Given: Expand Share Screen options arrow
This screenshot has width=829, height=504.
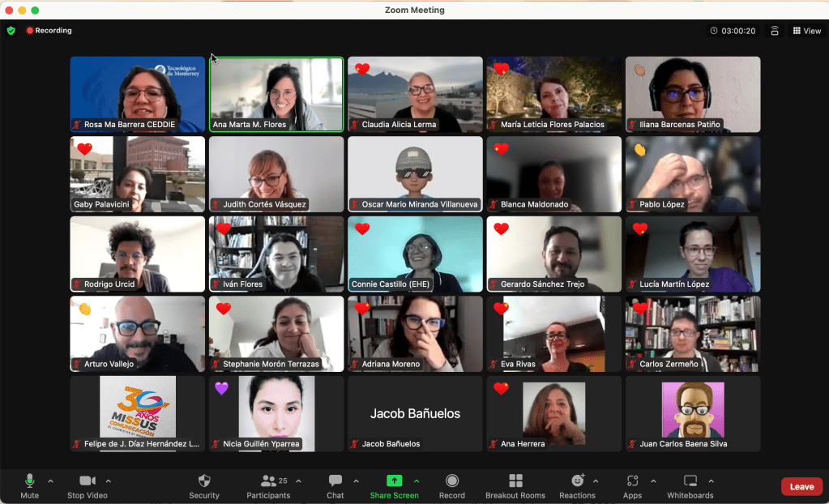Looking at the screenshot, I should click(417, 481).
